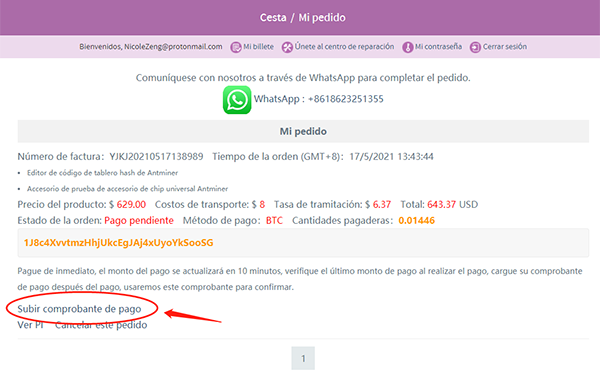Click the Cerrar sesión logout icon
The width and height of the screenshot is (600, 375).
pos(475,47)
